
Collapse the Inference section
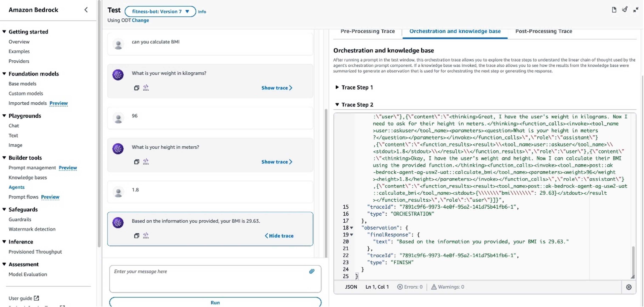pos(4,242)
